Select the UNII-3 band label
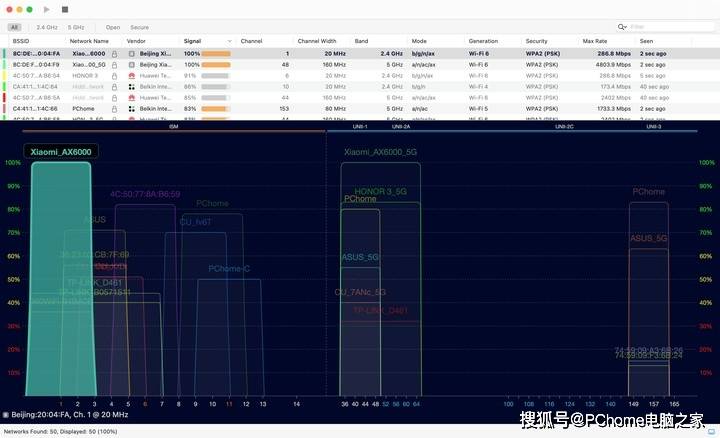This screenshot has height=438, width=720. 654,126
